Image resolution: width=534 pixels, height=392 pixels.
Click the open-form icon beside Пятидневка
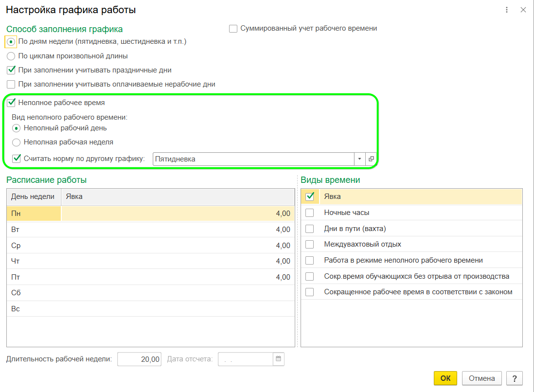371,159
